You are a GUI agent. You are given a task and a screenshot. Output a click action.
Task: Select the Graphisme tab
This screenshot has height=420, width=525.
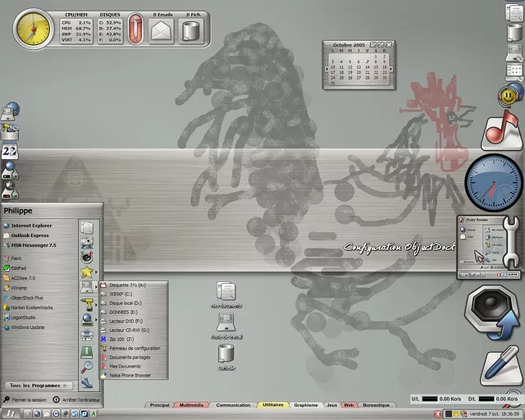(306, 405)
